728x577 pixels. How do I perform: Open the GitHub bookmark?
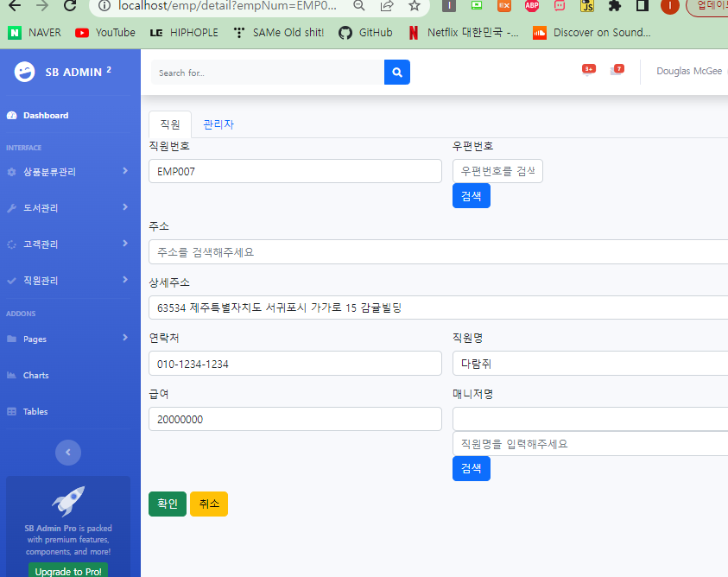click(x=365, y=33)
